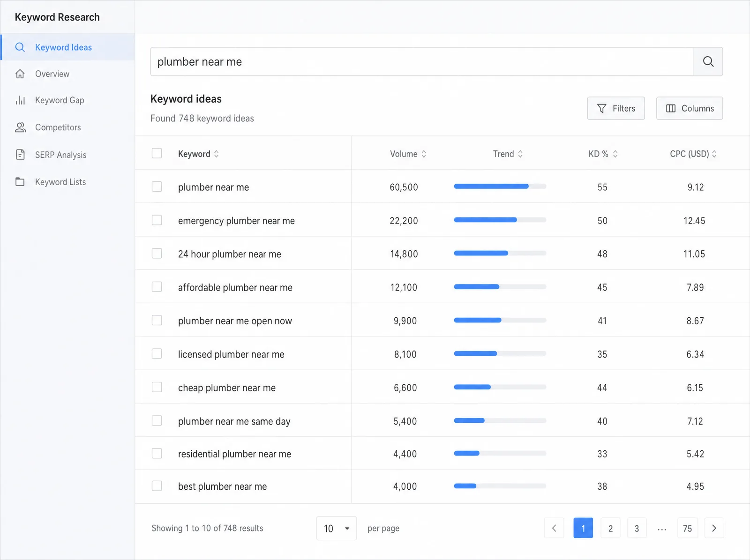Click the columns icon on Columns button
750x560 pixels.
[x=671, y=108]
